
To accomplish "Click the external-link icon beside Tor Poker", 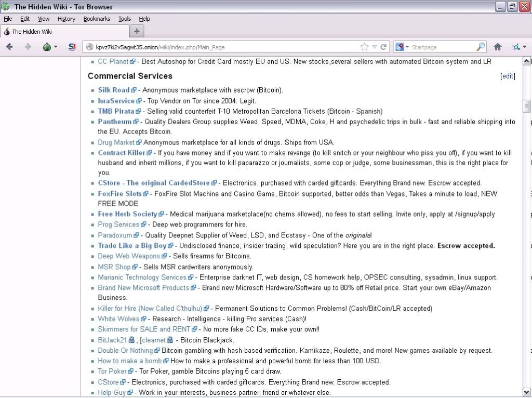I will (130, 372).
